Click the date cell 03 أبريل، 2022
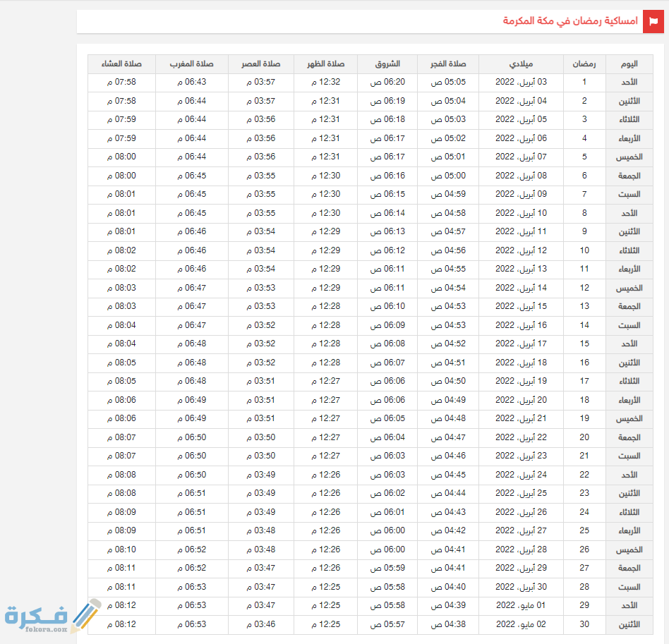 point(521,83)
